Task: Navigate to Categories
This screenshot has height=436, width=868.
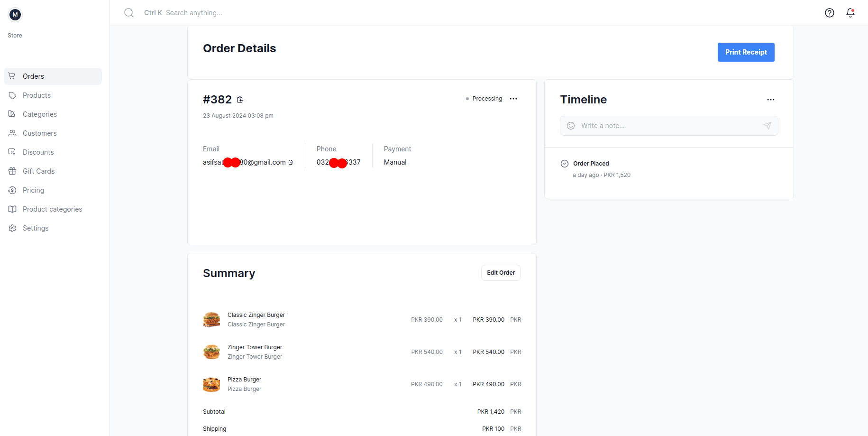Action: (x=53, y=114)
